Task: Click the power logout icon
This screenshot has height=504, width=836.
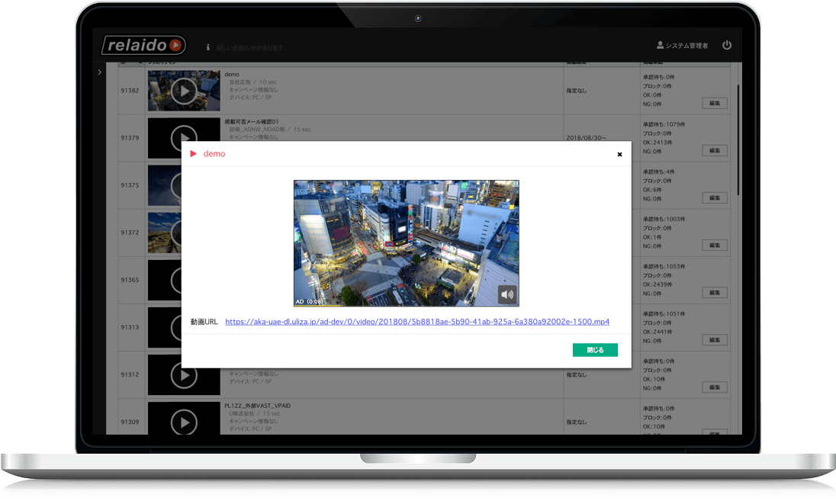Action: coord(726,46)
